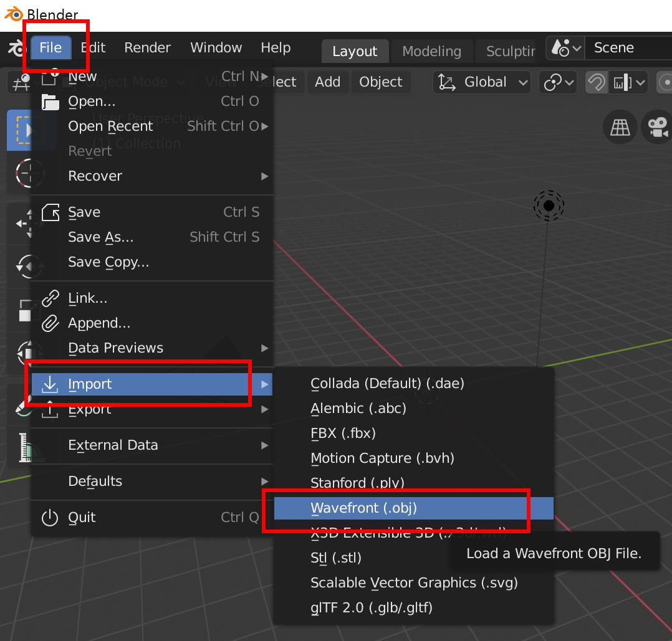
Task: Import Wavefront (.obj) file
Action: [413, 508]
